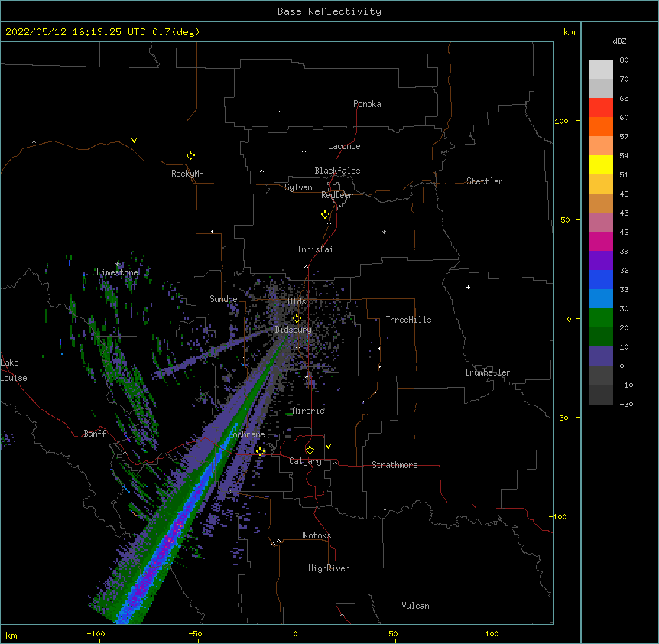Click the Sylvan city label
Image resolution: width=659 pixels, height=644 pixels.
coord(298,187)
